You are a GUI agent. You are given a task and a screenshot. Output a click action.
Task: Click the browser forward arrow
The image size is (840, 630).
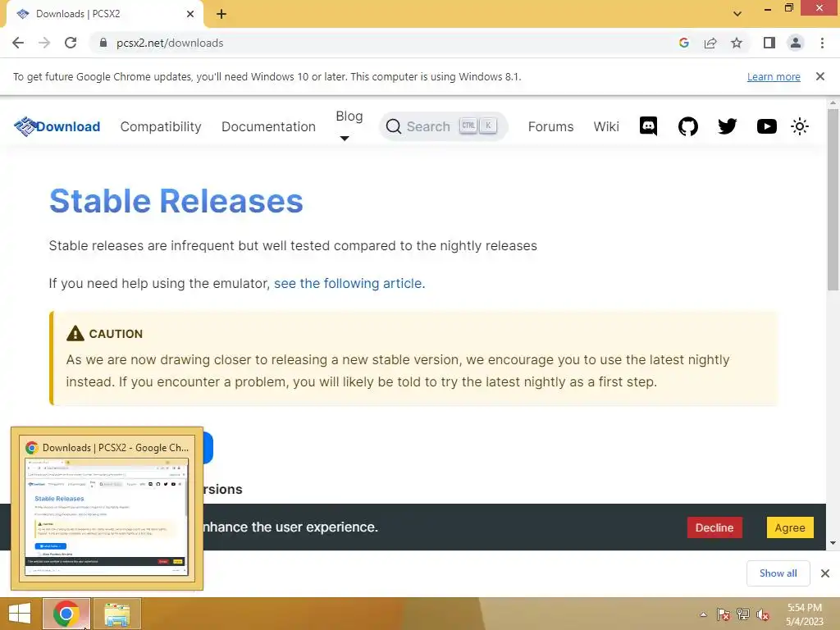click(44, 43)
